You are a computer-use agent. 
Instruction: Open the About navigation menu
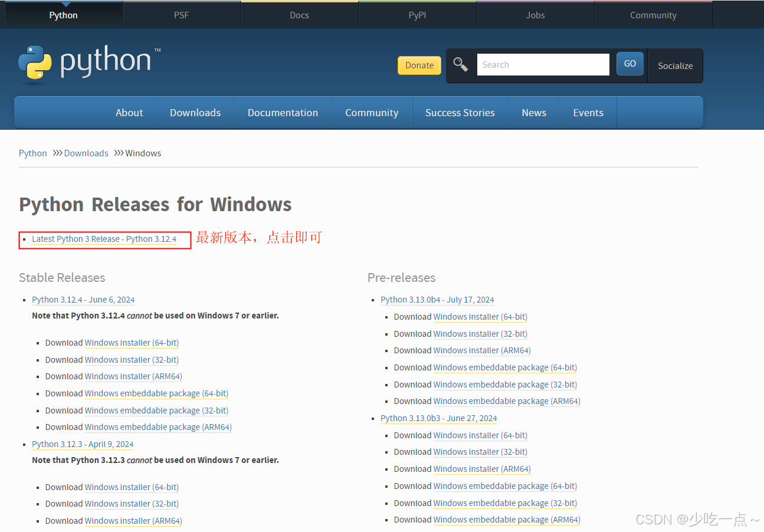[129, 113]
